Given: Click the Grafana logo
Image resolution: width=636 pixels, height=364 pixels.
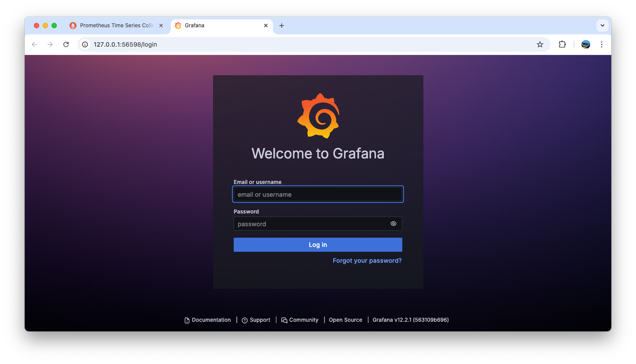Looking at the screenshot, I should coord(318,116).
